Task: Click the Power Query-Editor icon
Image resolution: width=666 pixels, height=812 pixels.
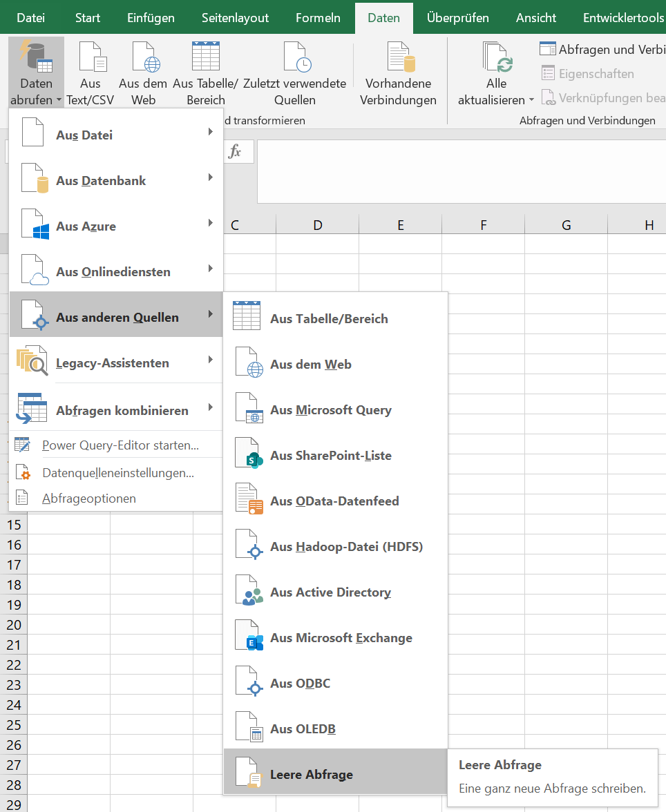Action: tap(22, 445)
